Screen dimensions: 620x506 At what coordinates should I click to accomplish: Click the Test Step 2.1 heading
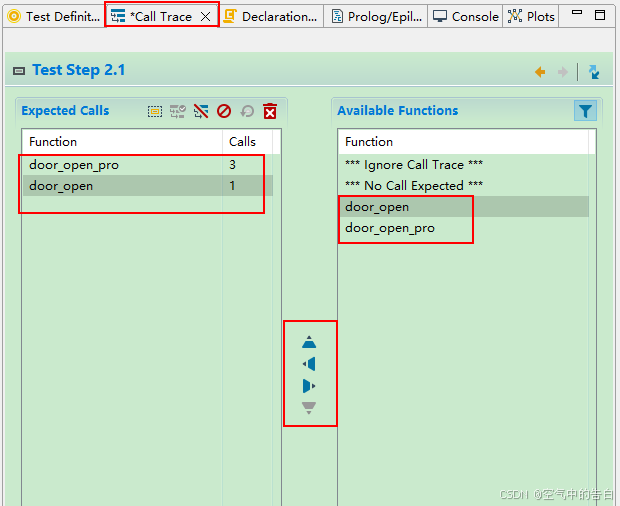click(79, 70)
